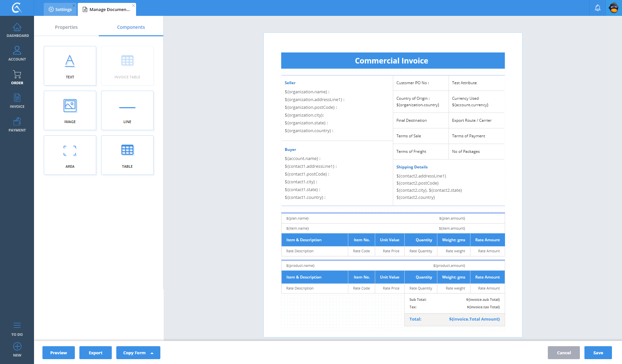Add a Table component
622x364 pixels.
tap(127, 155)
